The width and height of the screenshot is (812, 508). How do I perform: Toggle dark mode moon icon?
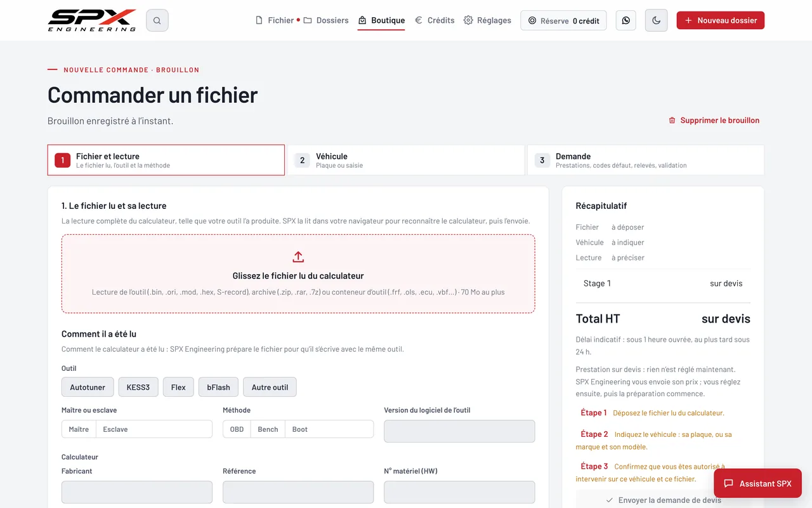pyautogui.click(x=656, y=20)
